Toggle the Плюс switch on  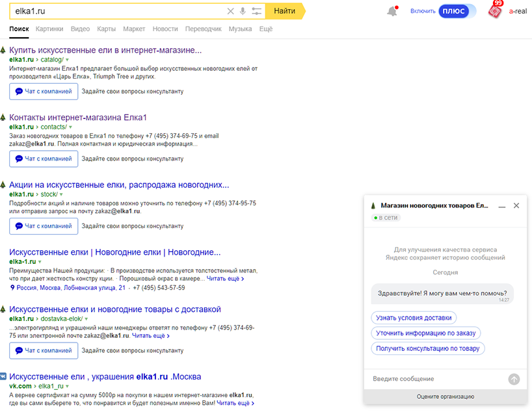click(457, 11)
